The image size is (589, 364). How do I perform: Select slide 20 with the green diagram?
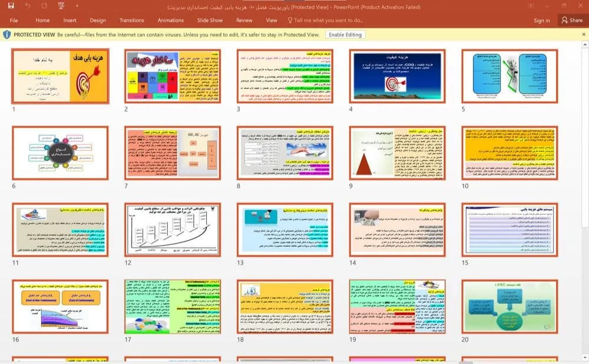[x=509, y=306]
